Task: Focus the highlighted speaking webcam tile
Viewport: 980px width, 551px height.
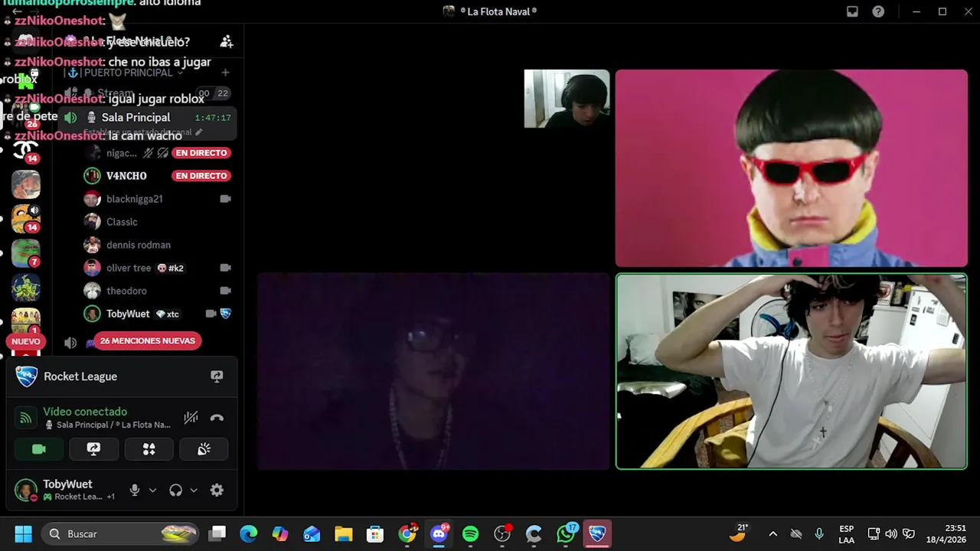Action: pyautogui.click(x=792, y=371)
